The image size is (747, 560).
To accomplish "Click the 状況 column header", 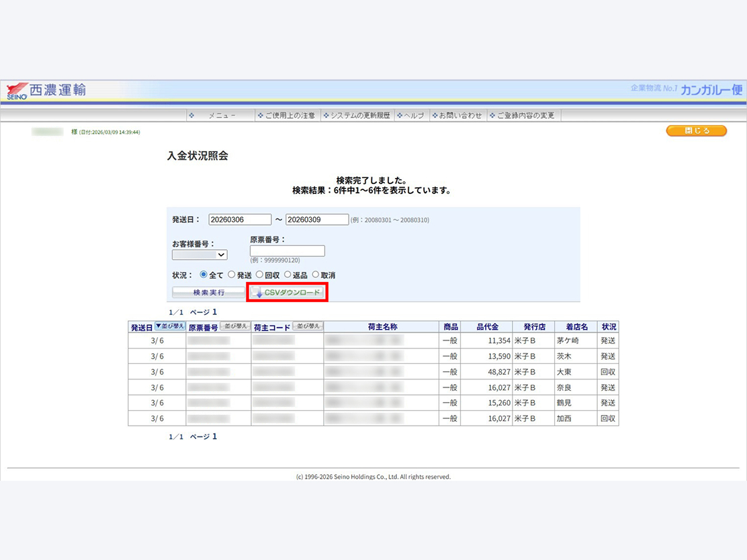I will point(609,326).
